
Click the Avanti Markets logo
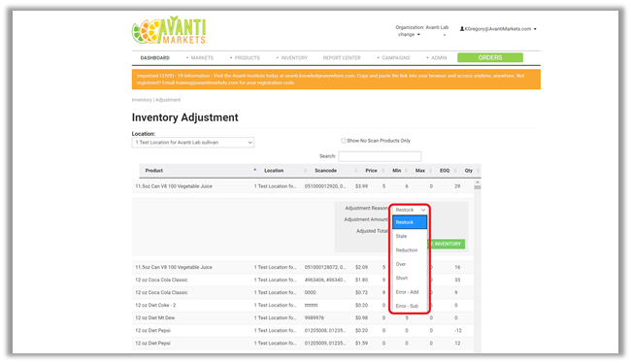170,30
